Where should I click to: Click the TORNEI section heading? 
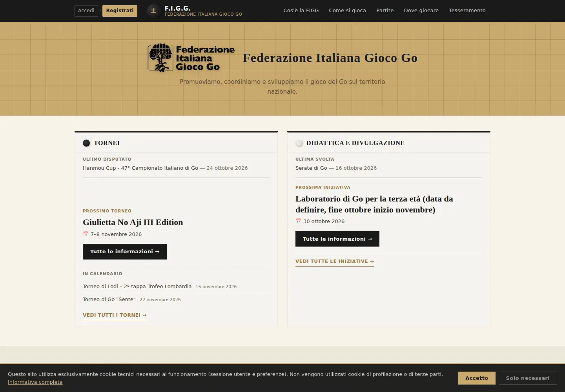(107, 143)
